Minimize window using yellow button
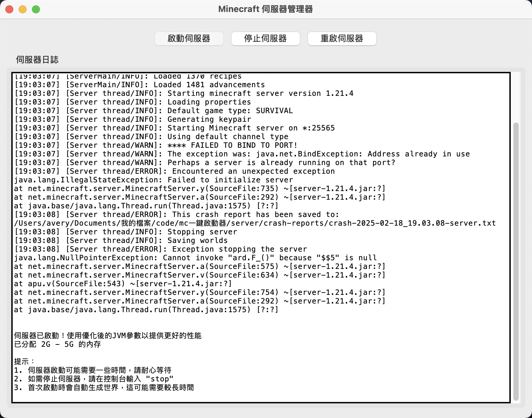The width and height of the screenshot is (532, 418). pos(23,9)
